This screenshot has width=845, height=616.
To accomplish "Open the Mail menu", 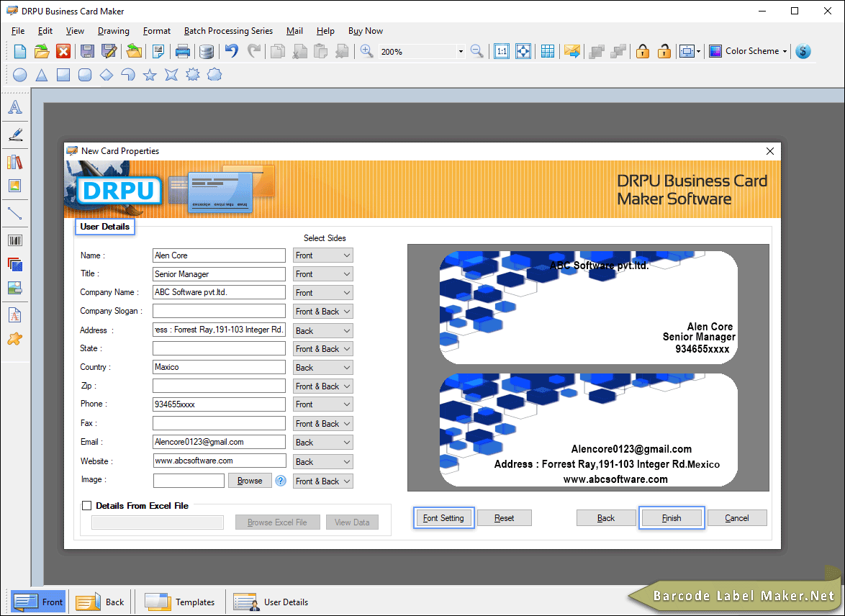I will [x=294, y=31].
